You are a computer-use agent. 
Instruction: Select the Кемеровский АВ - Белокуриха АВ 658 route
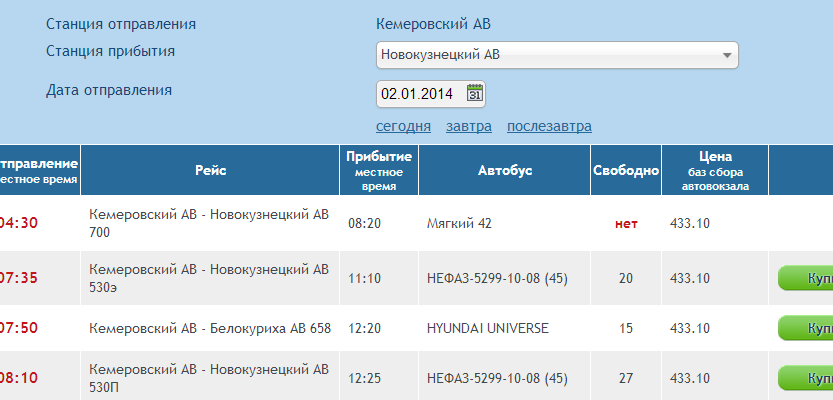tap(210, 328)
